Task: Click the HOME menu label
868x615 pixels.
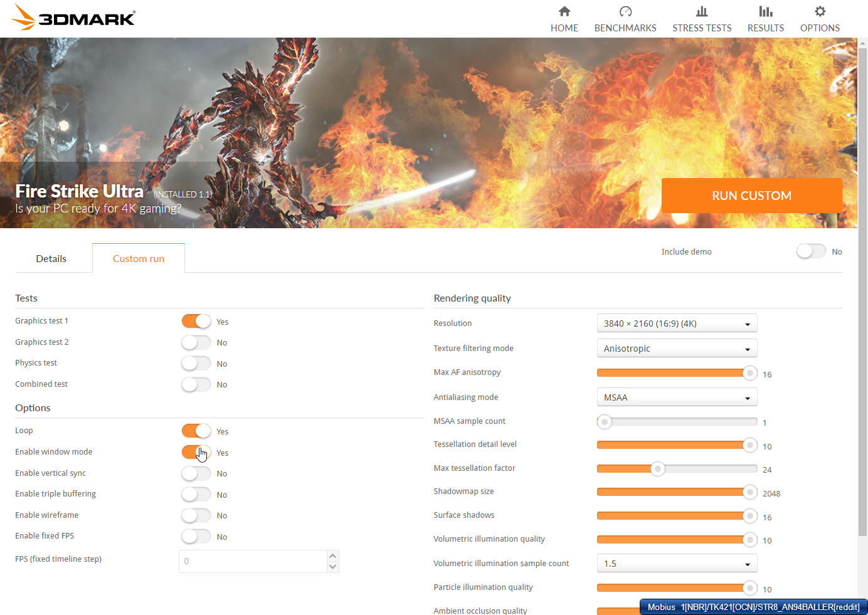Action: [564, 28]
